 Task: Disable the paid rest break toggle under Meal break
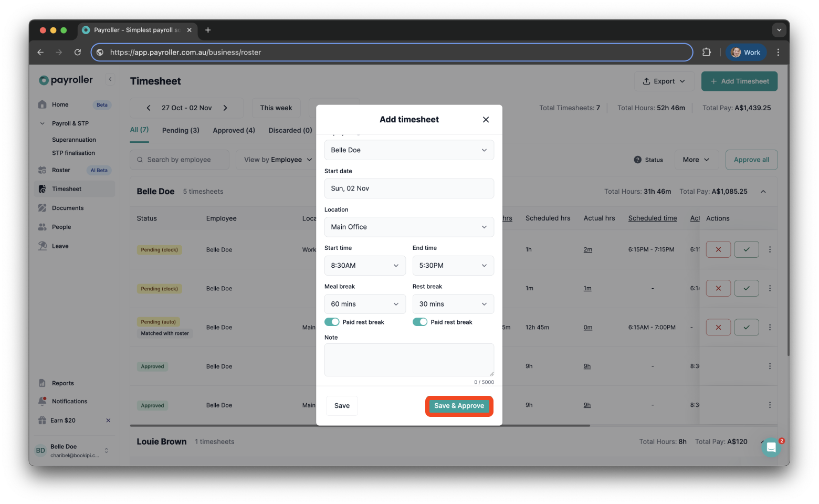click(332, 321)
